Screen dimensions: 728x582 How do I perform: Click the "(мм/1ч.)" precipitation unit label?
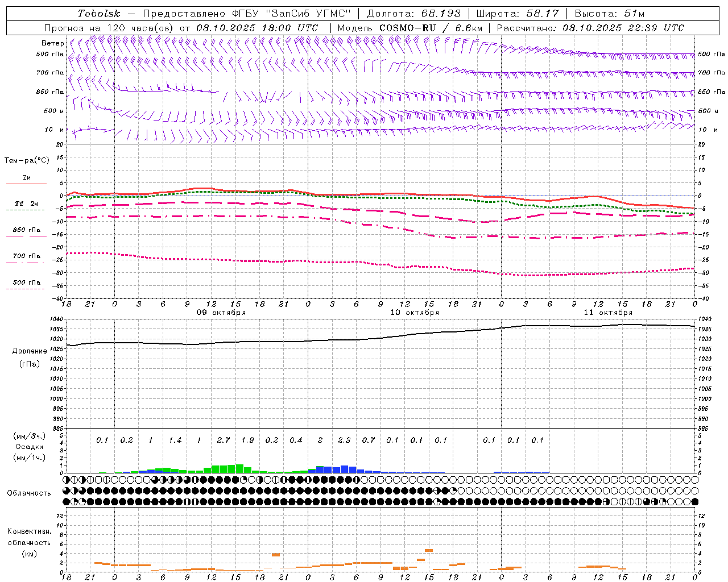coord(30,458)
